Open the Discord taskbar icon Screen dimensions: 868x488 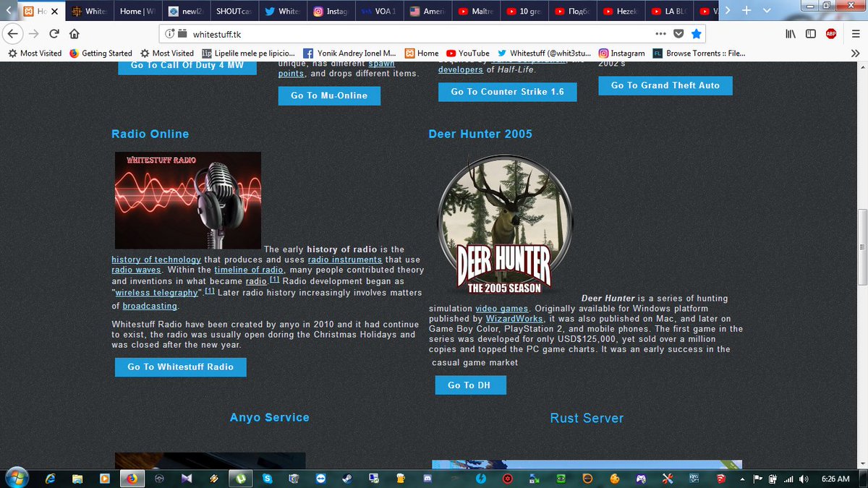point(427,479)
